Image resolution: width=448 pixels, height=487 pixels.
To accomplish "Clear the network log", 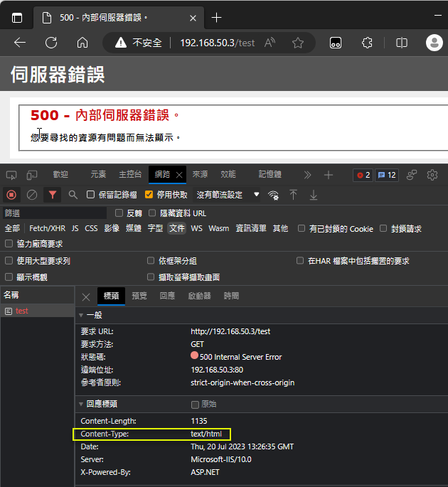I will pos(32,194).
